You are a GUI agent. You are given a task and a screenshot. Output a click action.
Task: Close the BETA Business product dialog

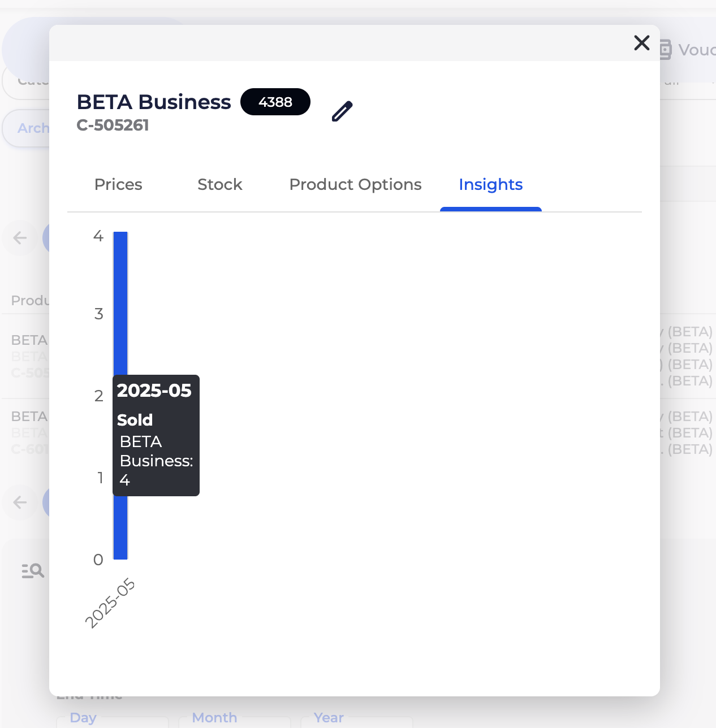641,43
